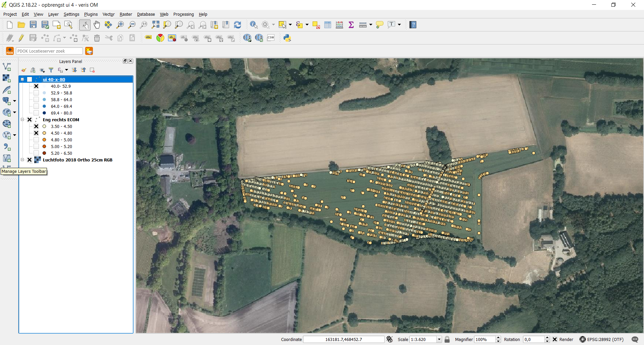Uncheck the Render checkbox in status bar
Image resolution: width=644 pixels, height=345 pixels.
coord(555,339)
